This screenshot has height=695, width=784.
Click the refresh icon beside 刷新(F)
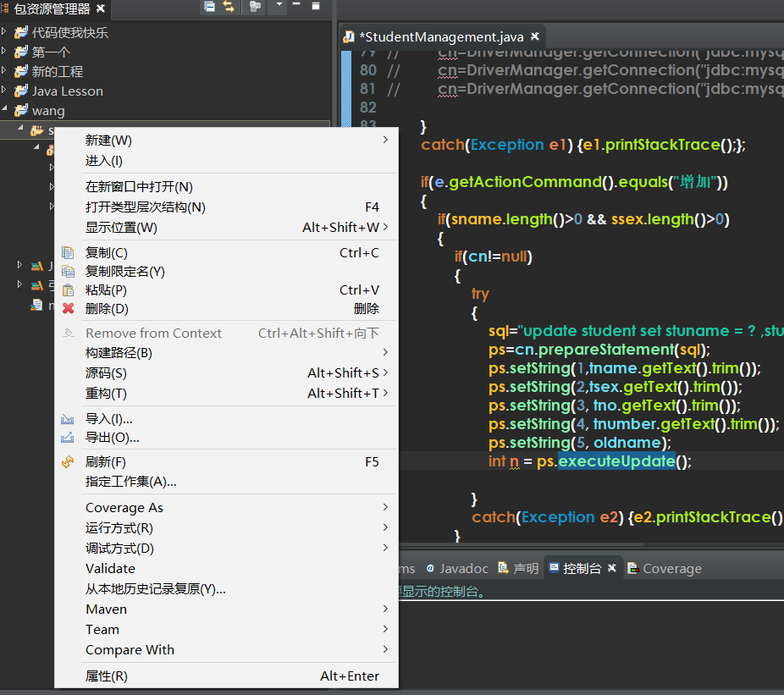[x=68, y=462]
